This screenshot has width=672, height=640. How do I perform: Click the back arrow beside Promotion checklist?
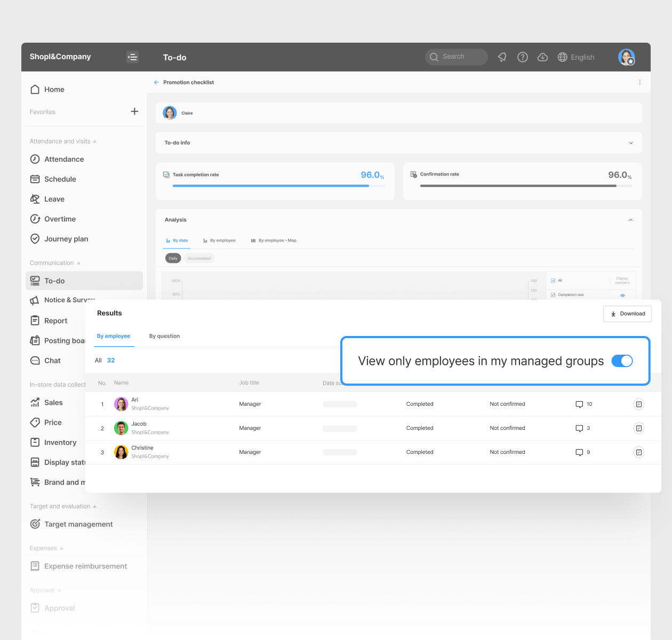[156, 83]
